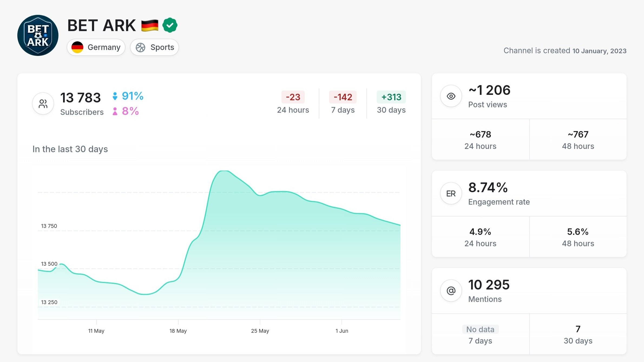Click the ~1 206 post views value
The height and width of the screenshot is (362, 644).
click(489, 90)
